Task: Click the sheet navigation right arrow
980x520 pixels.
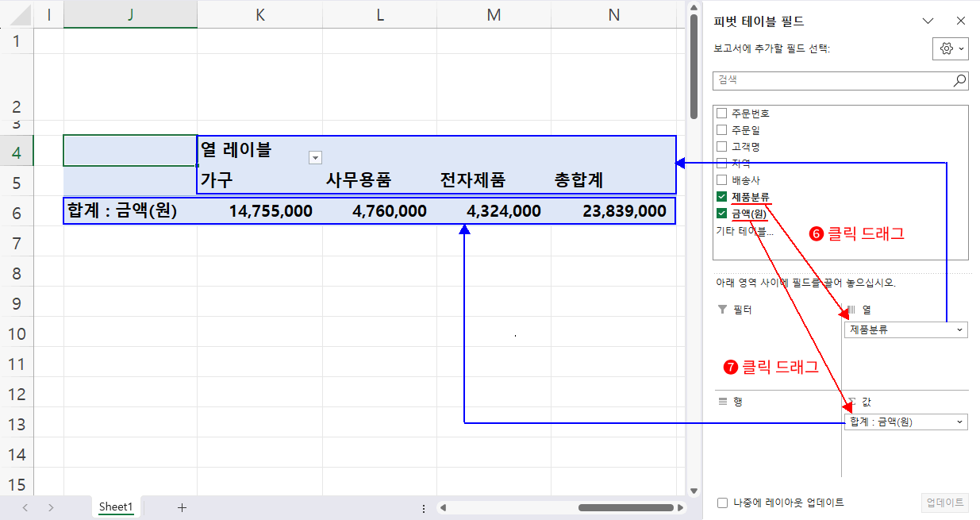Action: pos(49,507)
